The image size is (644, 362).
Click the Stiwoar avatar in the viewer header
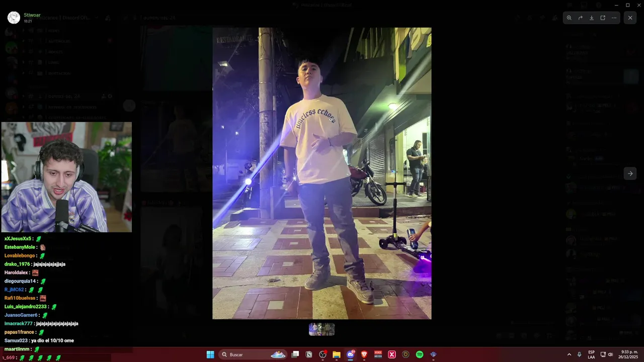point(14,18)
